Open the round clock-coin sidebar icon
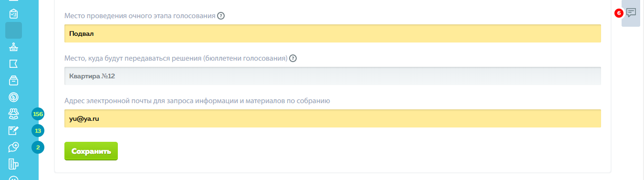 tap(13, 97)
